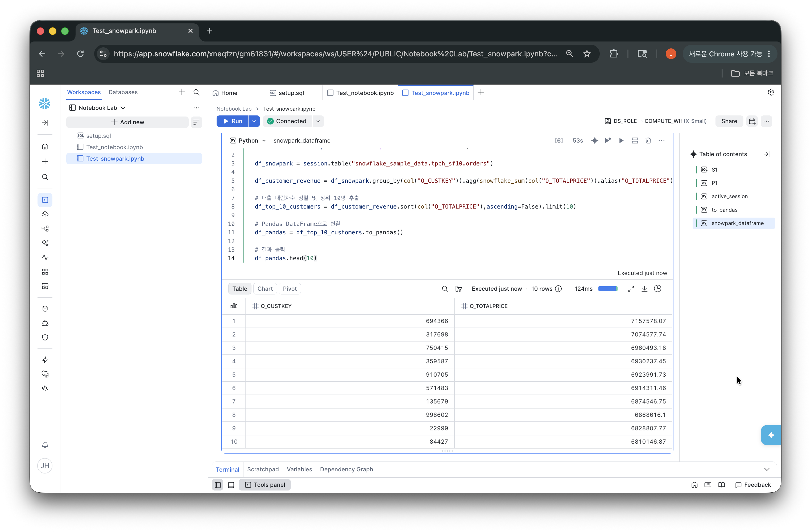
Task: Change cell language Python dropdown
Action: click(248, 141)
